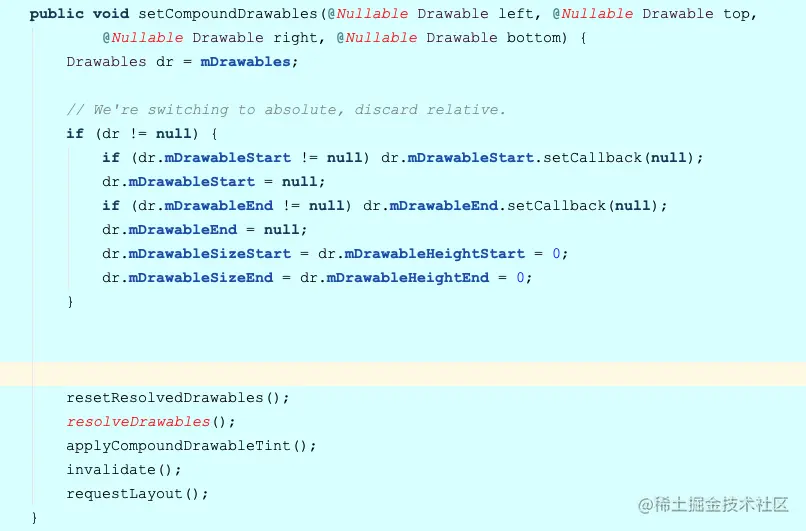Click the if-block closing brace

pos(70,301)
